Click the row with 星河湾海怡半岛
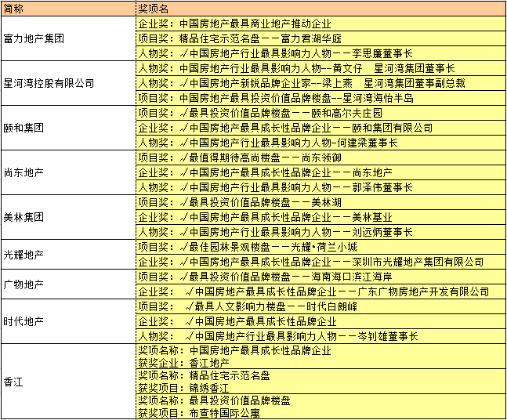 (320, 98)
